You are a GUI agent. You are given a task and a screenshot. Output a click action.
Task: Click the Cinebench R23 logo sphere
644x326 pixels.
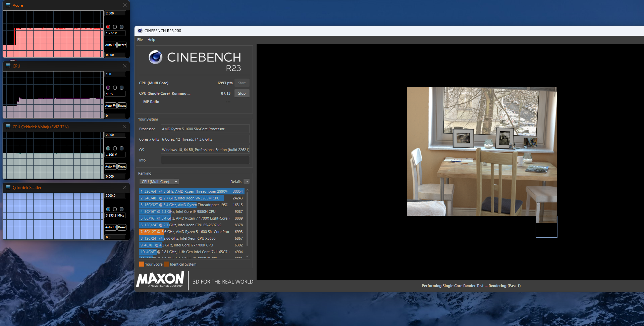tap(155, 57)
